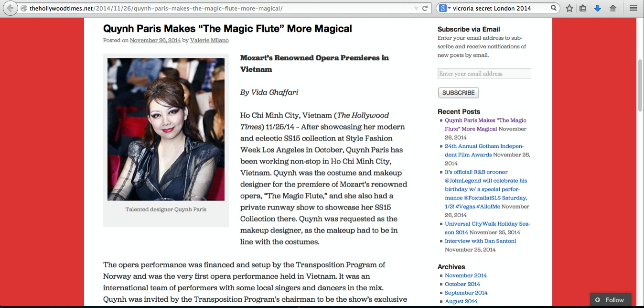This screenshot has width=644, height=308.
Task: Open the November 26, 2014 post date link
Action: click(155, 41)
